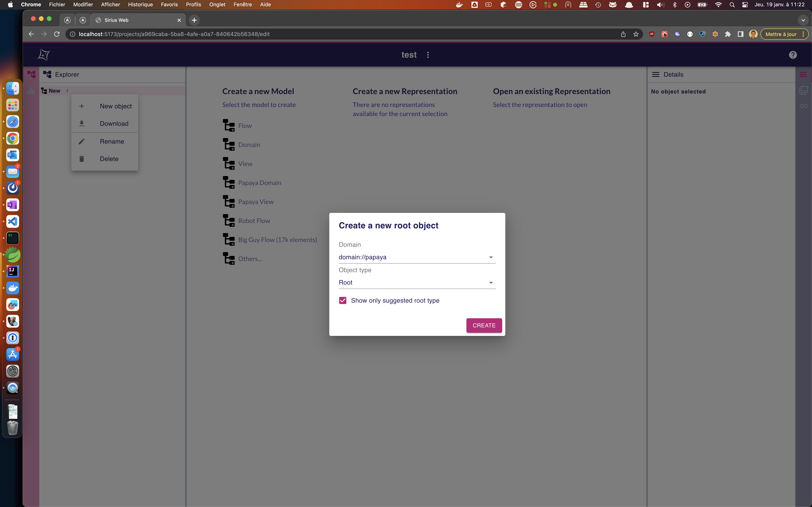This screenshot has height=507, width=812.
Task: Open the Representations icon in right sidebar
Action: [x=803, y=90]
